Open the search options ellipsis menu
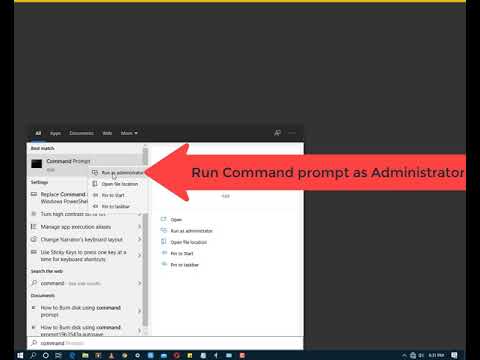The height and width of the screenshot is (360, 480). pos(292,133)
